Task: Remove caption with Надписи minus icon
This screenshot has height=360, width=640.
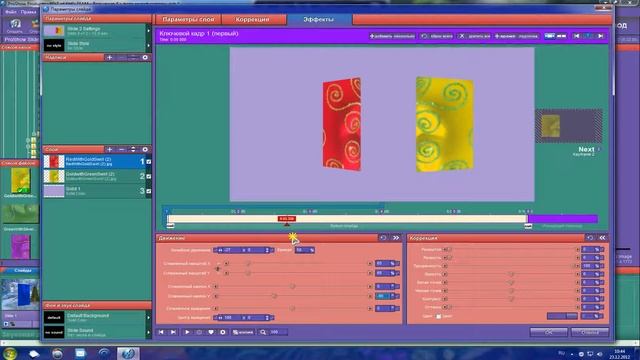Action: [x=121, y=58]
